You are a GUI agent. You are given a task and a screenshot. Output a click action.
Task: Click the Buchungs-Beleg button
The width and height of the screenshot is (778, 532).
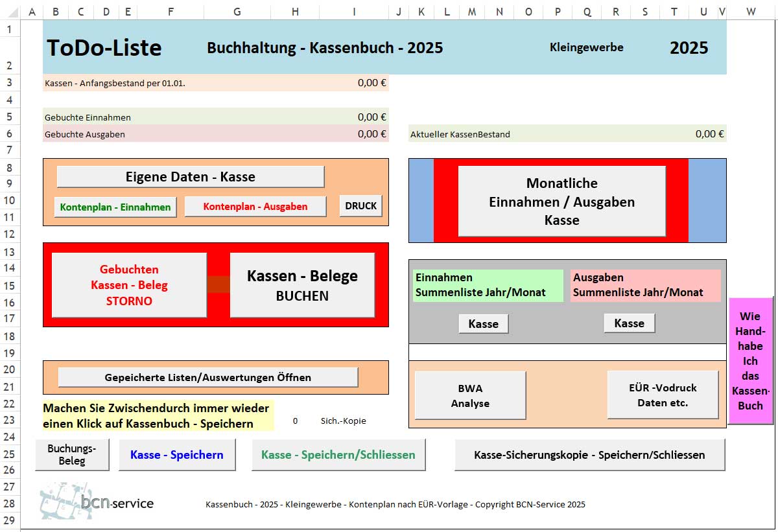coord(72,455)
